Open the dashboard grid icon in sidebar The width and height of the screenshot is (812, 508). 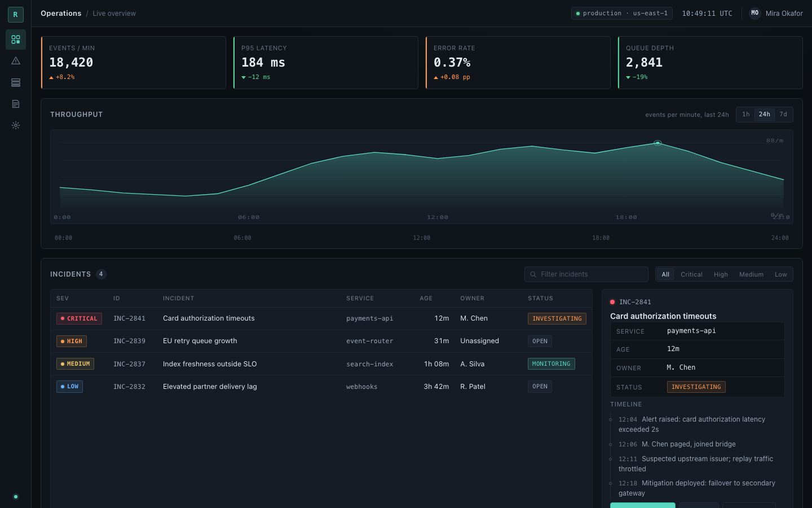(x=16, y=40)
